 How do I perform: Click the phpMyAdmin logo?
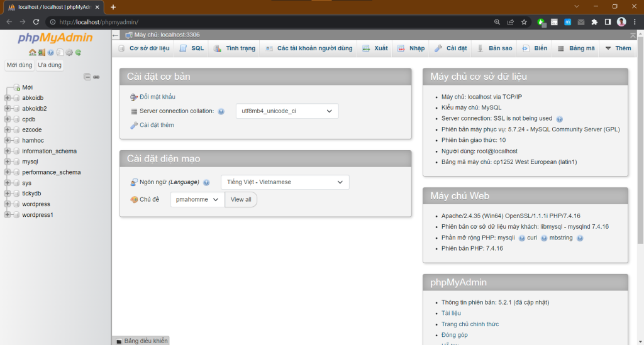point(55,38)
